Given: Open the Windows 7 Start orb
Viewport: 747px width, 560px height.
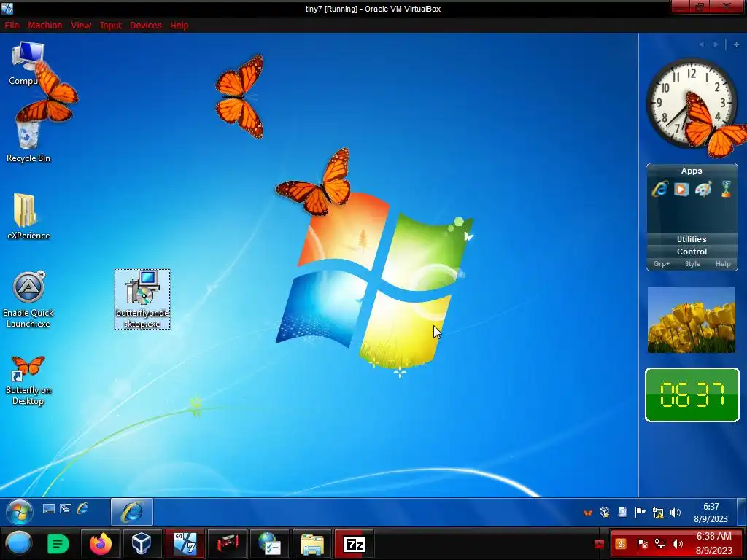Looking at the screenshot, I should tap(20, 512).
